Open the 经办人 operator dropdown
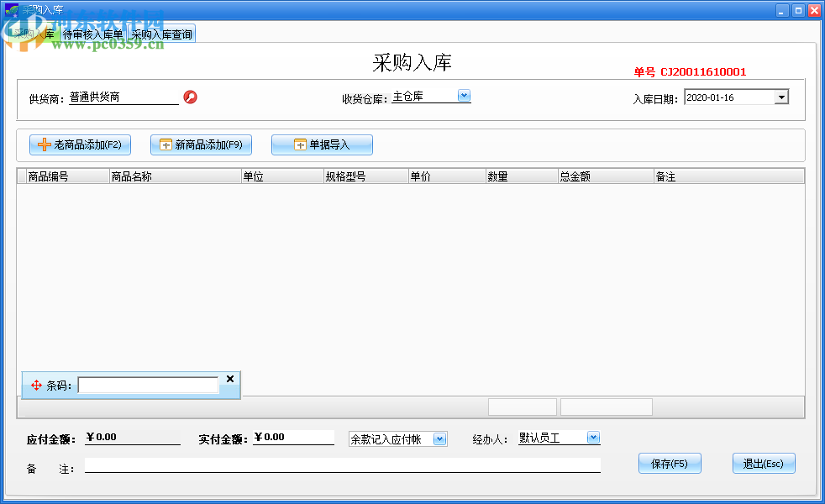825x504 pixels. 593,437
